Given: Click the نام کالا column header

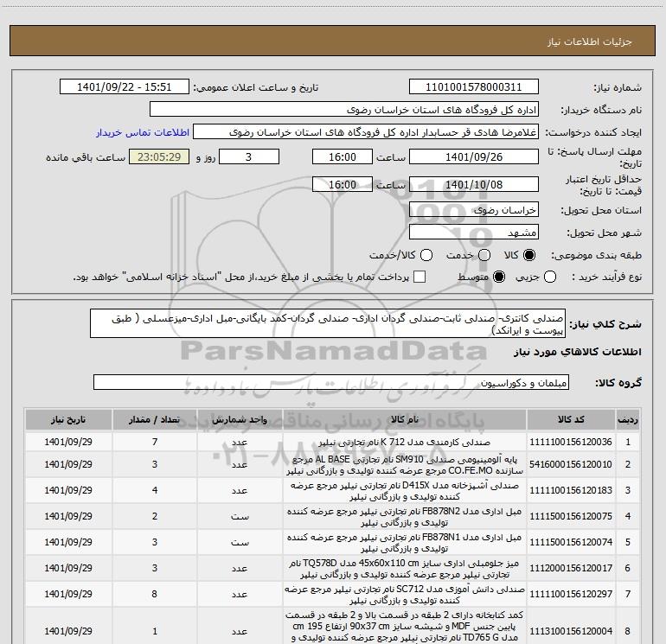Looking at the screenshot, I should coord(405,419).
